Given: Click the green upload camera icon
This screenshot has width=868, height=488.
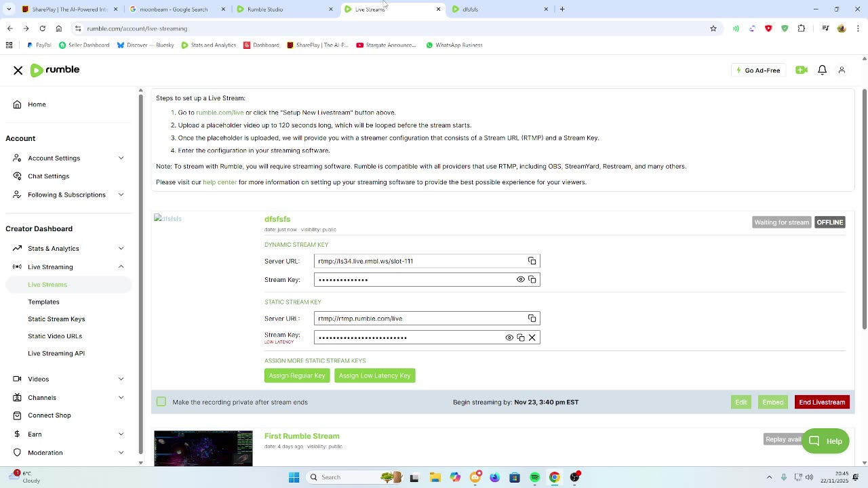Looking at the screenshot, I should click(x=802, y=70).
